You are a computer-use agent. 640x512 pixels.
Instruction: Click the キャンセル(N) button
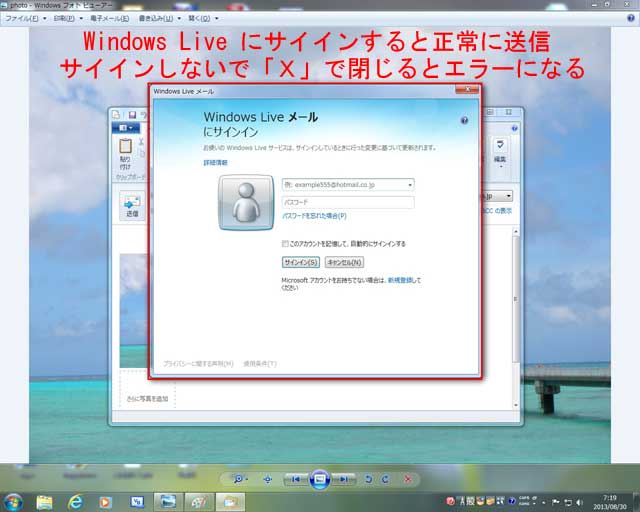click(x=344, y=262)
